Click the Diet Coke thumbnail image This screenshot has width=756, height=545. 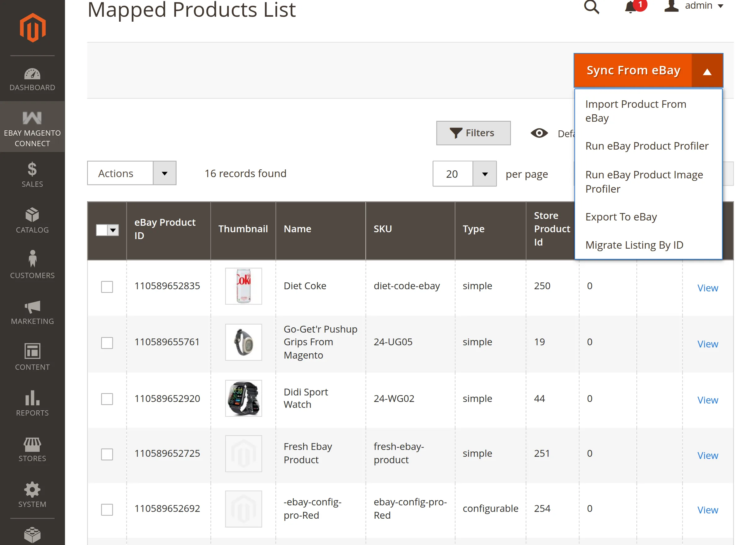point(243,286)
